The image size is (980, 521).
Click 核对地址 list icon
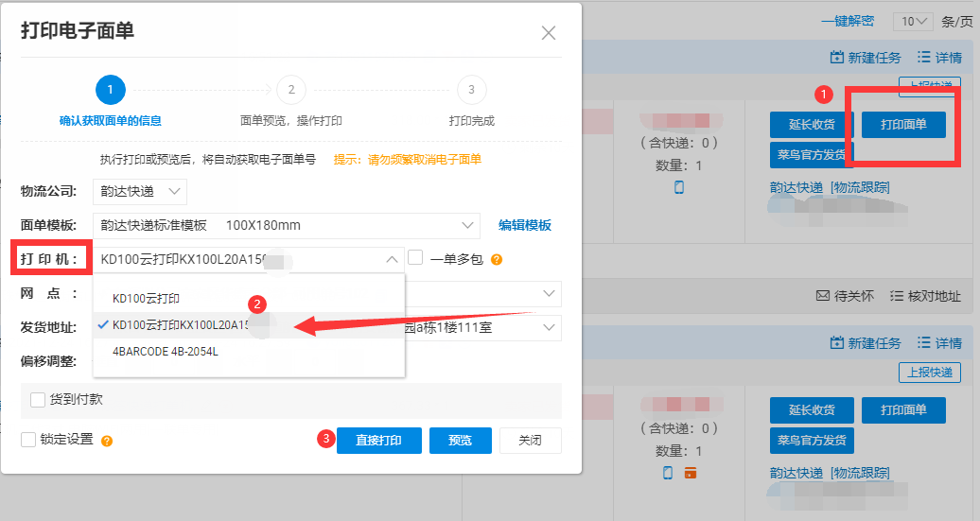click(x=897, y=295)
